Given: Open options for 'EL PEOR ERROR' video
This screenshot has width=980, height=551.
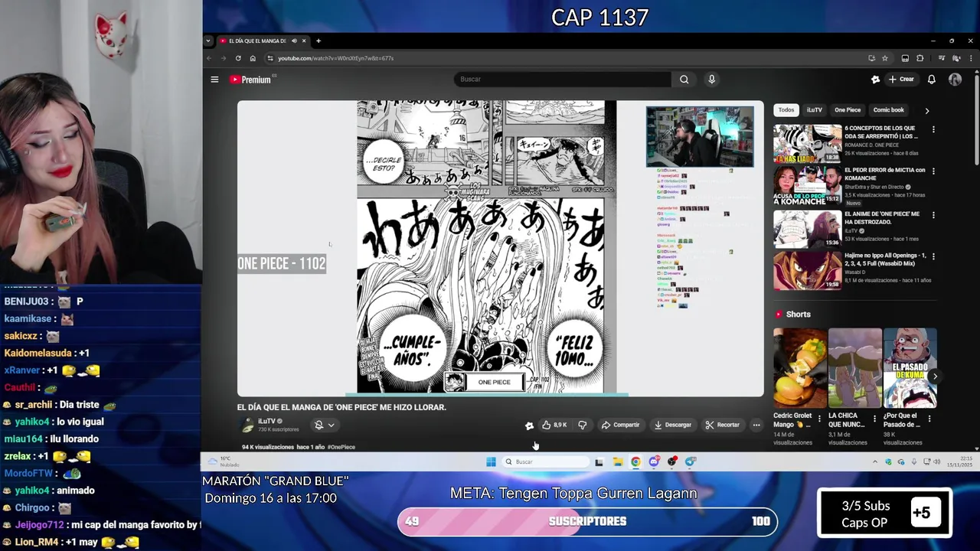Looking at the screenshot, I should pos(933,171).
